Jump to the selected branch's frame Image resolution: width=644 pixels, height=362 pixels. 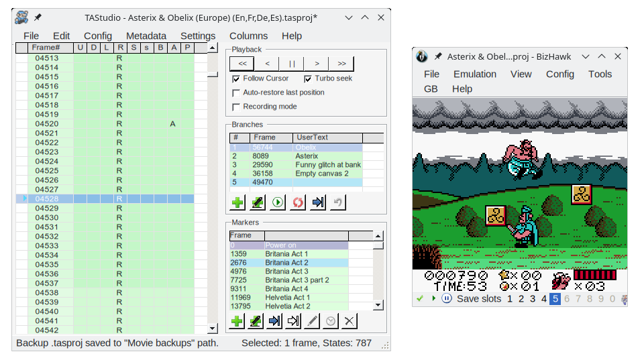tap(319, 202)
